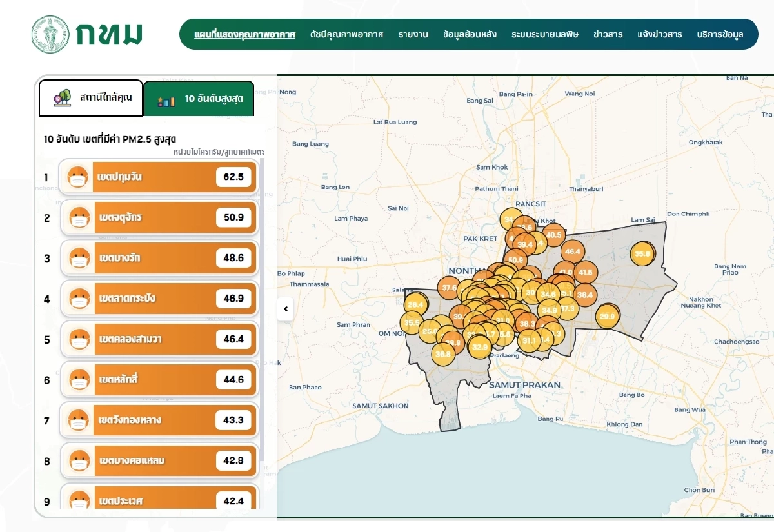Screen dimensions: 774x532
Task: Open ข้อมูลย้อนหลัง from navigation bar
Action: pyautogui.click(x=470, y=35)
